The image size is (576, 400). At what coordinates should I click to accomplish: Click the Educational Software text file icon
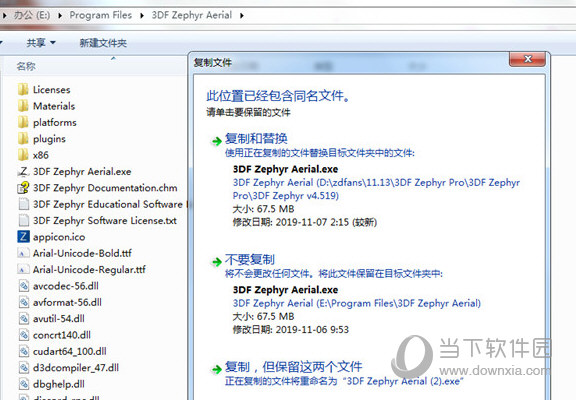(x=23, y=204)
